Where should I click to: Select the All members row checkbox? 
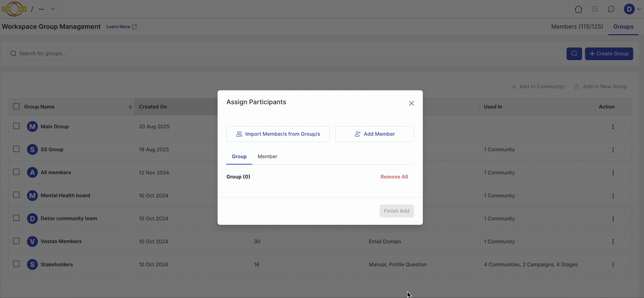(x=16, y=172)
